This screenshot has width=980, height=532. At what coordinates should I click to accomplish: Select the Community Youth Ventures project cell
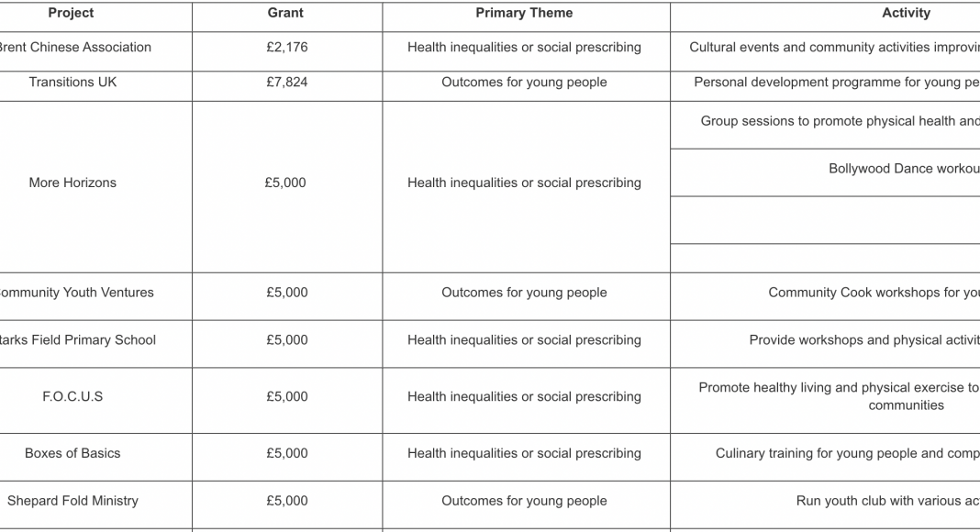tap(77, 293)
